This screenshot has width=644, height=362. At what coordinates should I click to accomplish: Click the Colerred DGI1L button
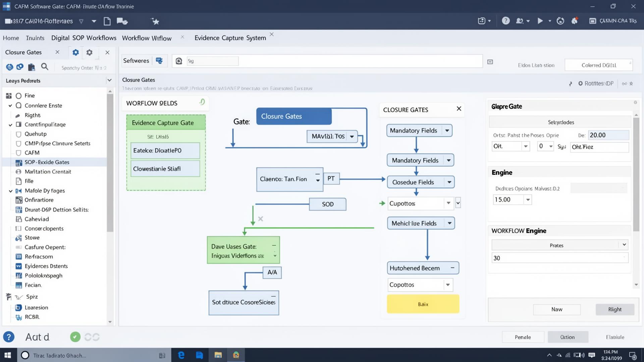point(599,65)
